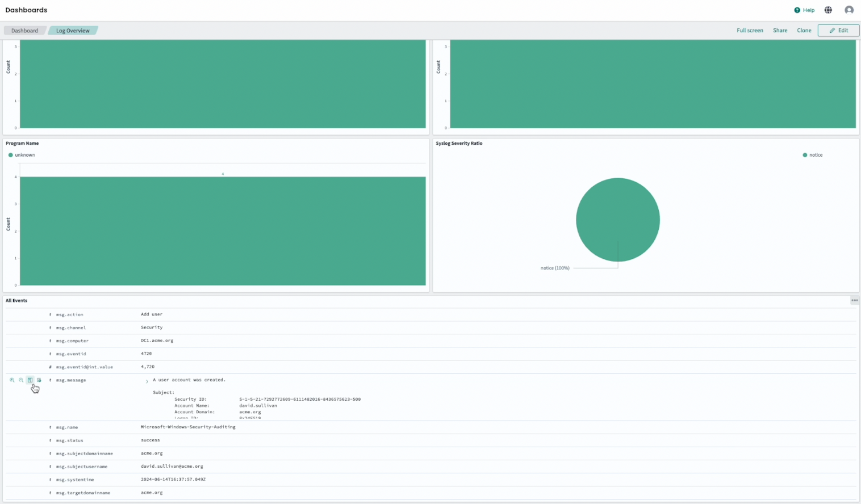Click 'notice (100%)' pie label
The height and width of the screenshot is (504, 861).
tap(555, 268)
